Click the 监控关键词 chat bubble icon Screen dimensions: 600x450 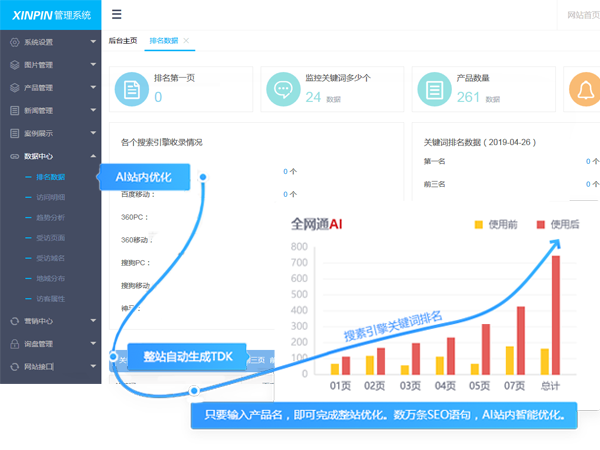click(x=282, y=90)
